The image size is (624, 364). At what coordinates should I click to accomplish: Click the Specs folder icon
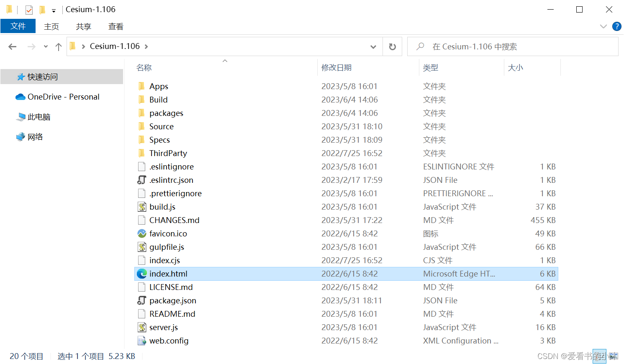142,140
